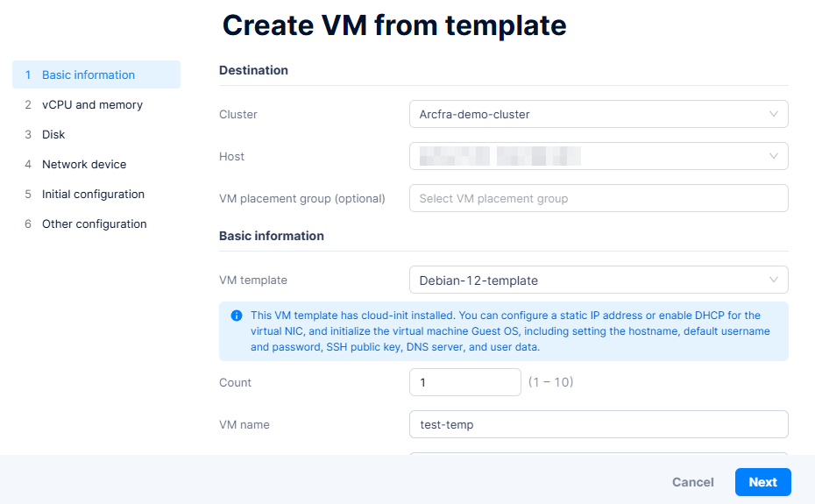Select the Arcfra-demo-cluster value
Image resolution: width=815 pixels, height=504 pixels.
(x=475, y=114)
